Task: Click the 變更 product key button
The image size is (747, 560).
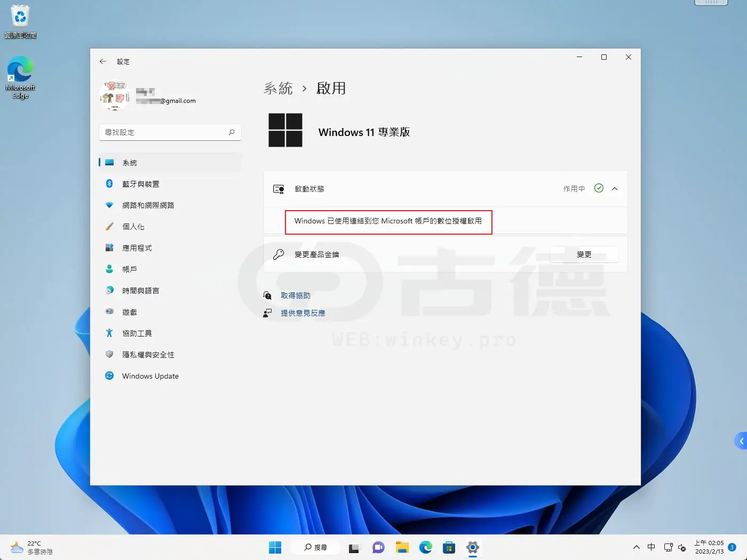Action: [x=584, y=254]
